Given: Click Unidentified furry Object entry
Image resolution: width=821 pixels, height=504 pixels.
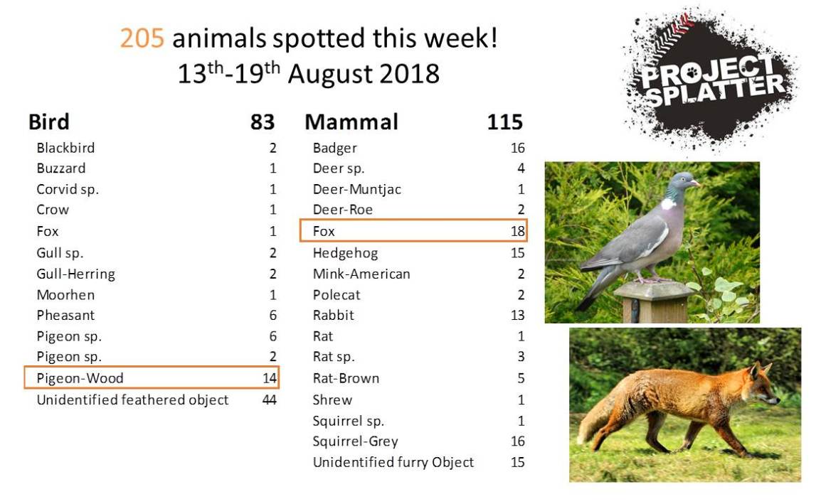Looking at the screenshot, I should [x=393, y=462].
